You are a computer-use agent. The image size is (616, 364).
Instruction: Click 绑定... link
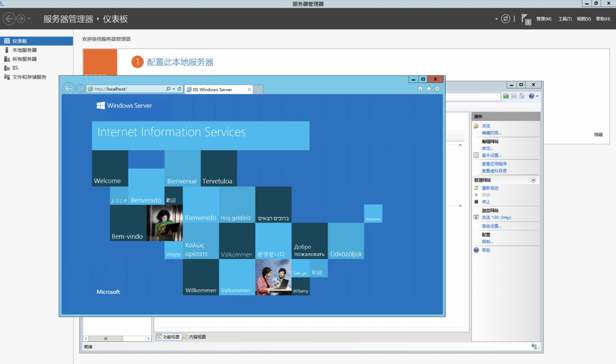[488, 149]
